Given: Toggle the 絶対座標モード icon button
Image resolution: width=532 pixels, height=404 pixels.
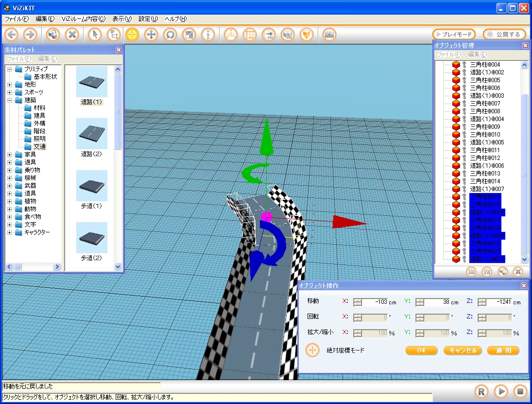Looking at the screenshot, I should pyautogui.click(x=312, y=350).
